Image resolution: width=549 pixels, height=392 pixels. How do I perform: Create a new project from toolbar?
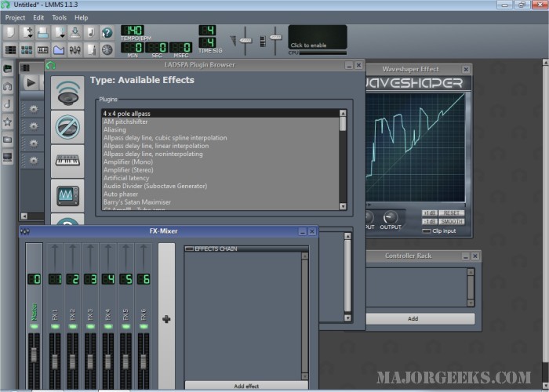[10, 33]
